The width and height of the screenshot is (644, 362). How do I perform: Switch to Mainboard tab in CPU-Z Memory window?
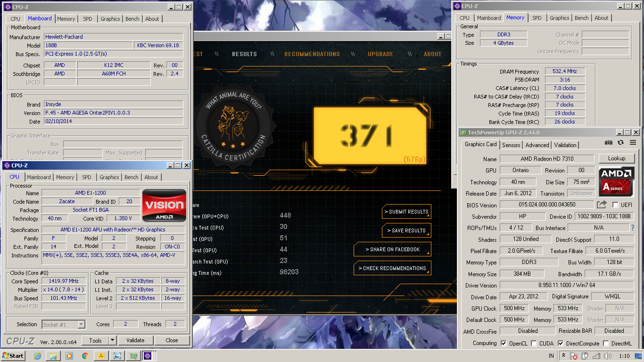coord(489,18)
